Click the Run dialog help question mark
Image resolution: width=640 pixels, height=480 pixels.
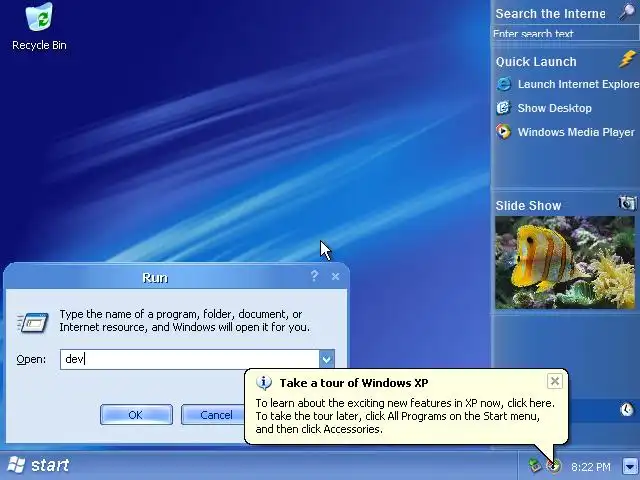(314, 276)
